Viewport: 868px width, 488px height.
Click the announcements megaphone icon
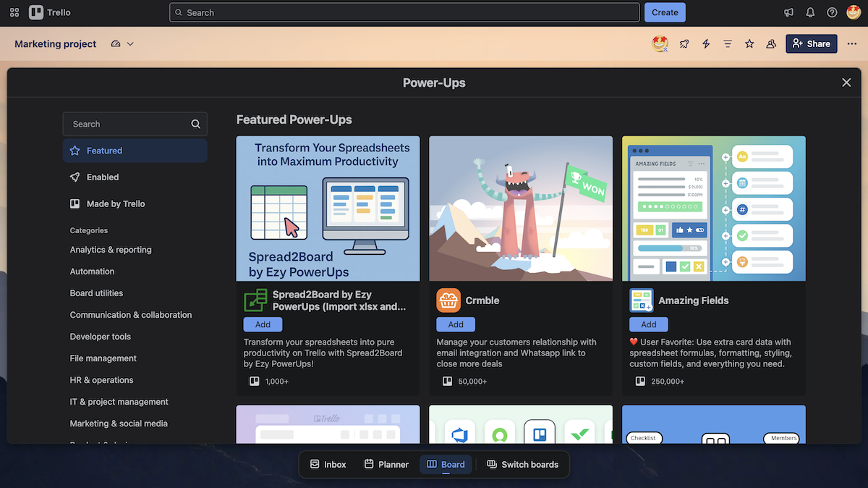[788, 12]
